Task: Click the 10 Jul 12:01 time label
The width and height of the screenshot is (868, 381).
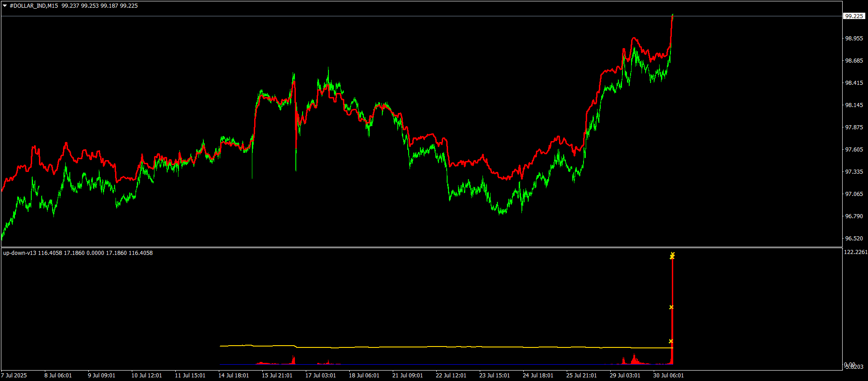Action: (146, 376)
